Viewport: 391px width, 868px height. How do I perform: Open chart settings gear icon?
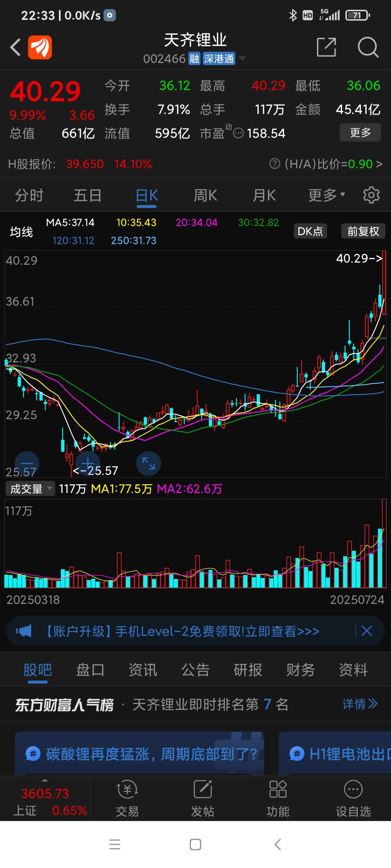(x=371, y=195)
